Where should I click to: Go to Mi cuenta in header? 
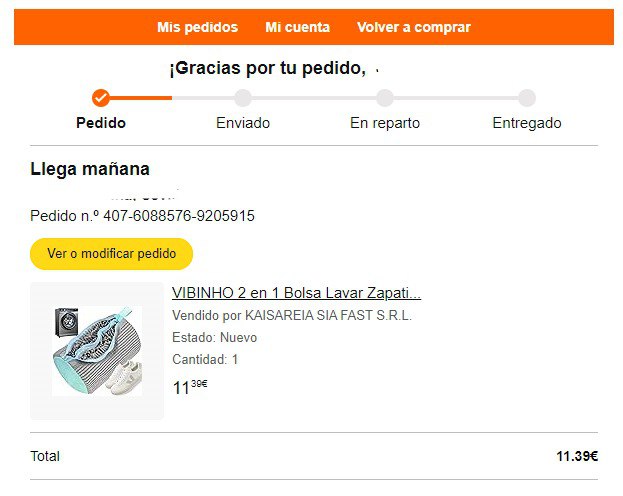tap(298, 27)
